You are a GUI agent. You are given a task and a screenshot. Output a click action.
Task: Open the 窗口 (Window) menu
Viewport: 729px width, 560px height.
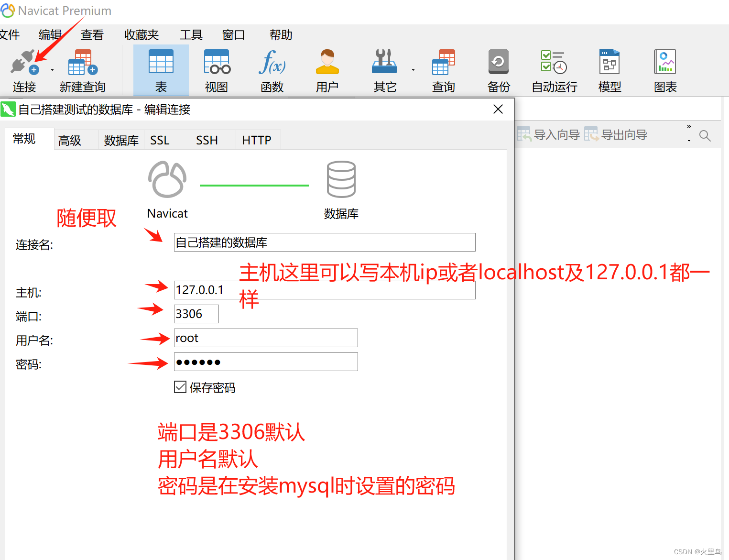coord(234,35)
